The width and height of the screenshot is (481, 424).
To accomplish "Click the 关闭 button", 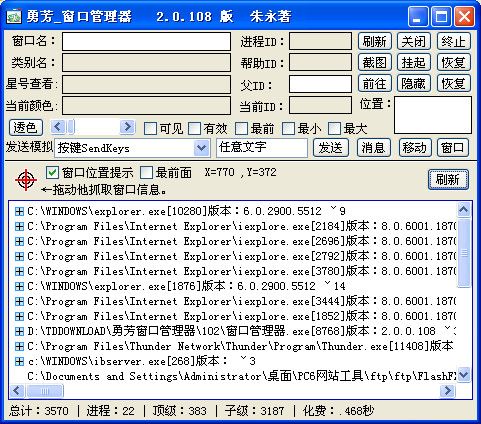I will [414, 41].
